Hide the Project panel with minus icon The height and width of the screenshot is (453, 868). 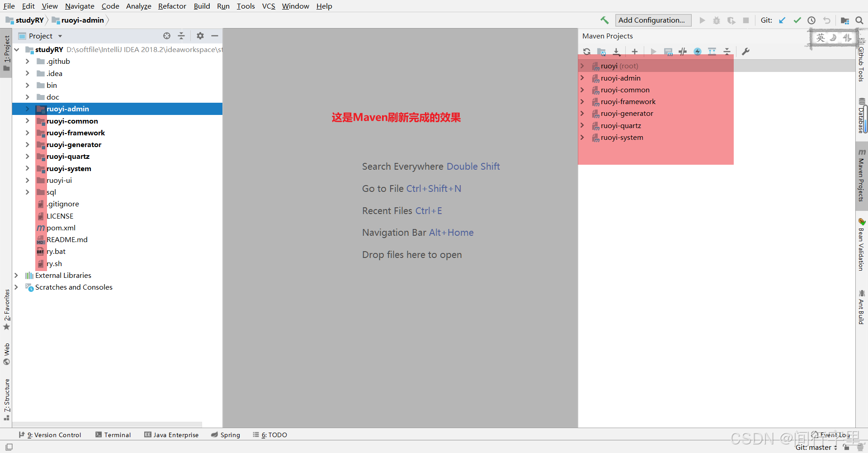(x=215, y=36)
